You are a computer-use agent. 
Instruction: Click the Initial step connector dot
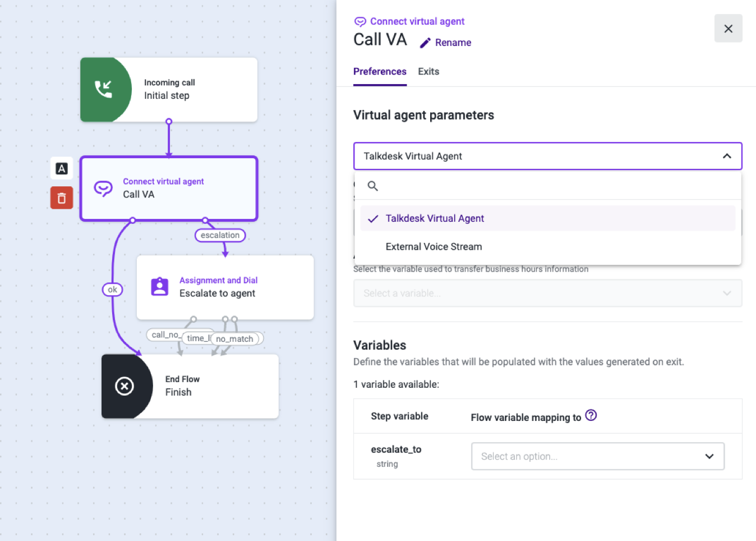[x=169, y=121]
